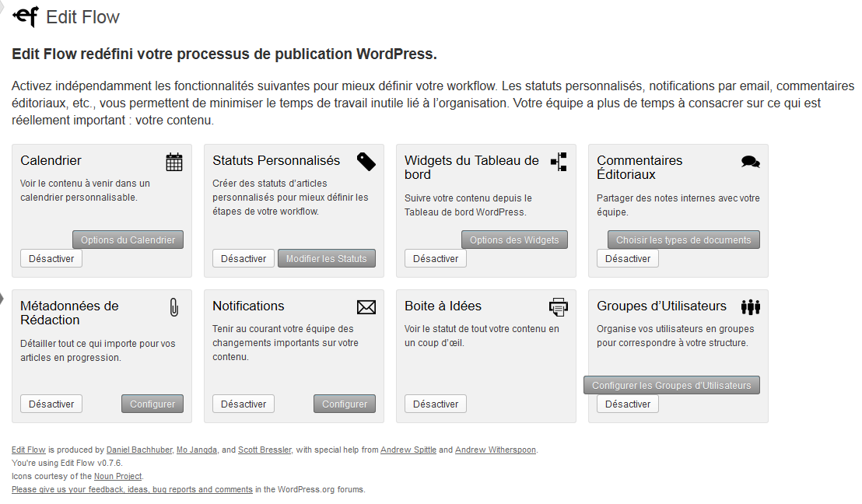Click 'Tenir au courant votre équipe' description
The width and height of the screenshot is (862, 504).
point(286,342)
